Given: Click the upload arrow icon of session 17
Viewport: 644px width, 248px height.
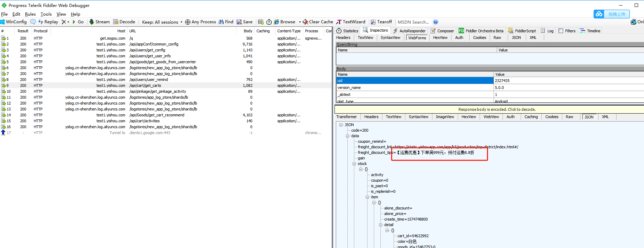Looking at the screenshot, I should click(x=3, y=133).
